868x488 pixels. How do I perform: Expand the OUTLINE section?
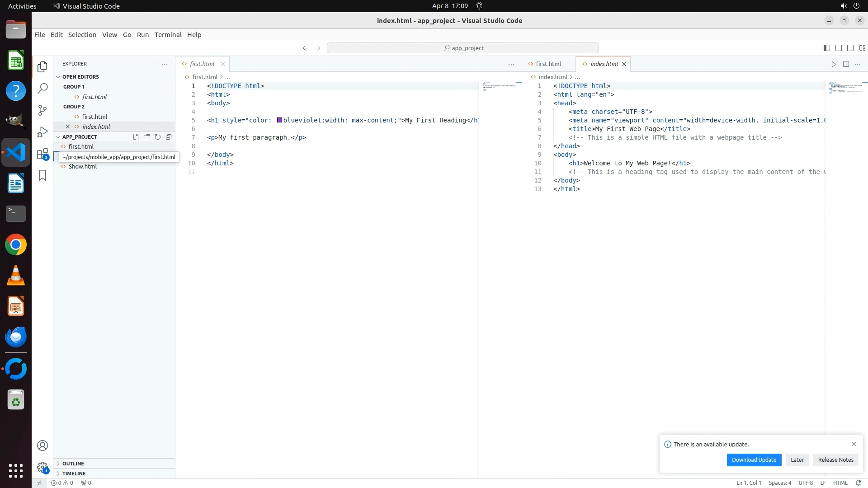pyautogui.click(x=73, y=464)
